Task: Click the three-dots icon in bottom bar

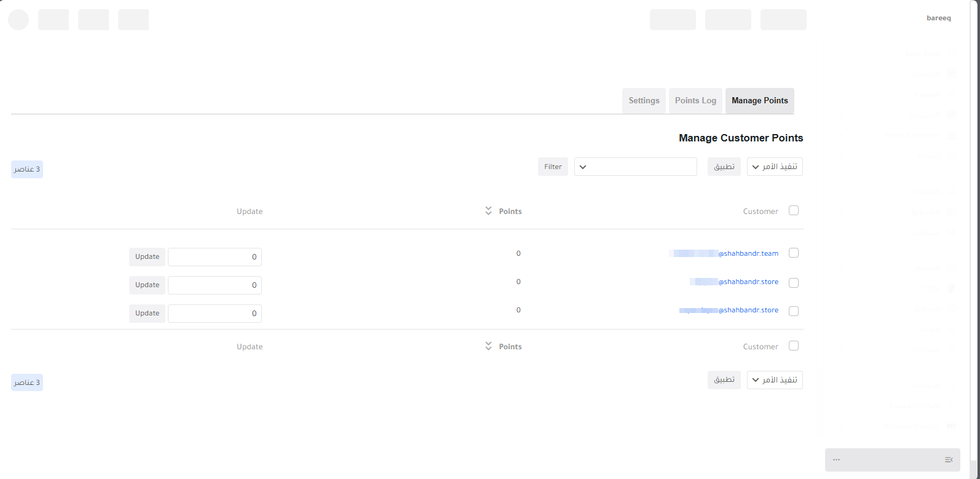Action: (836, 460)
